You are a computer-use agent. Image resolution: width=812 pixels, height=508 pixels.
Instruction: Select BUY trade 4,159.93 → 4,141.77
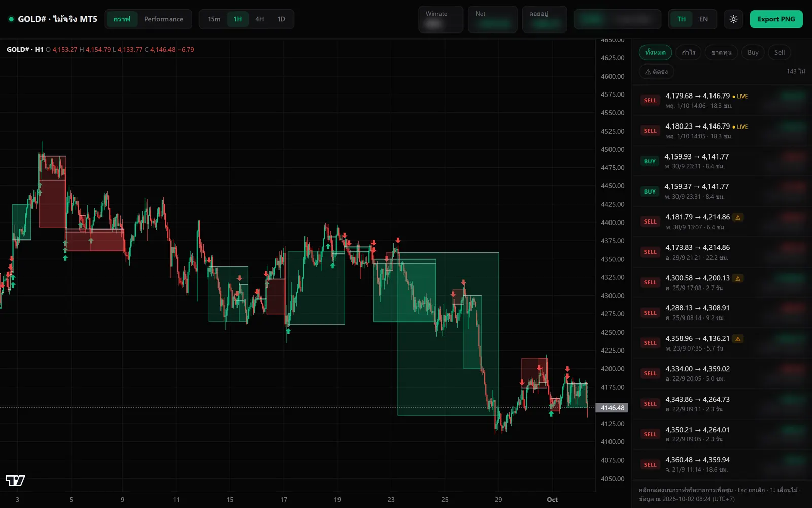pos(722,161)
